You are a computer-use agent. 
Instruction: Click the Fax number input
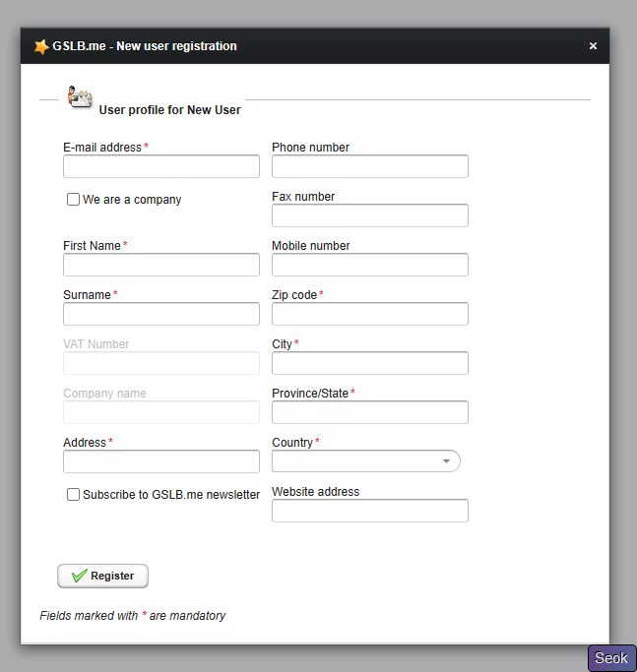click(370, 215)
